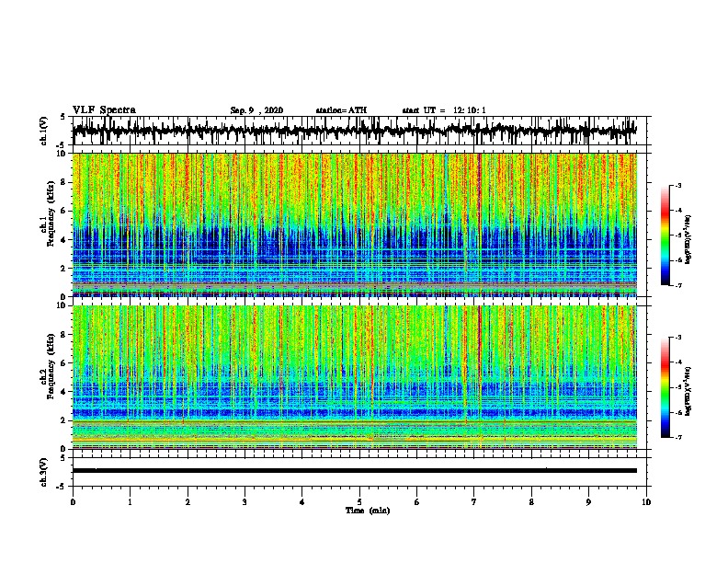The height and width of the screenshot is (563, 728).
Task: Click time axis tick label "0"
Action: tap(73, 502)
